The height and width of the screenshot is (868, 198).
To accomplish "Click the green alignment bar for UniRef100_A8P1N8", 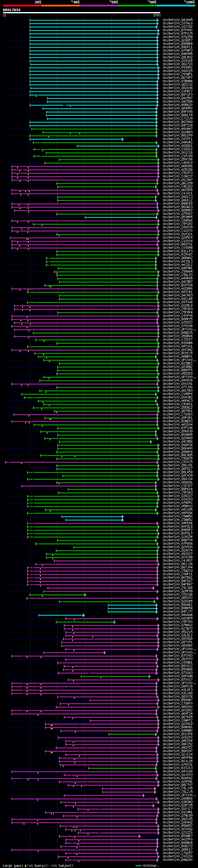I will tap(116, 676).
